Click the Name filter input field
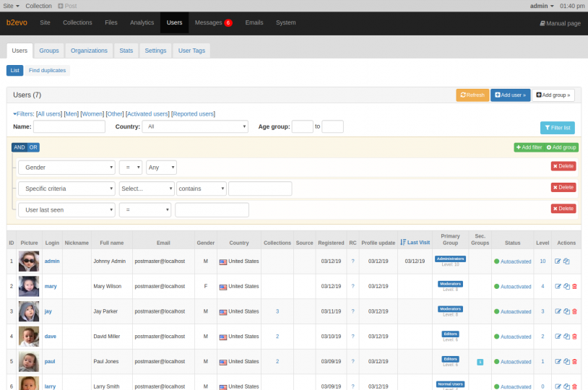588x390 pixels. (69, 127)
